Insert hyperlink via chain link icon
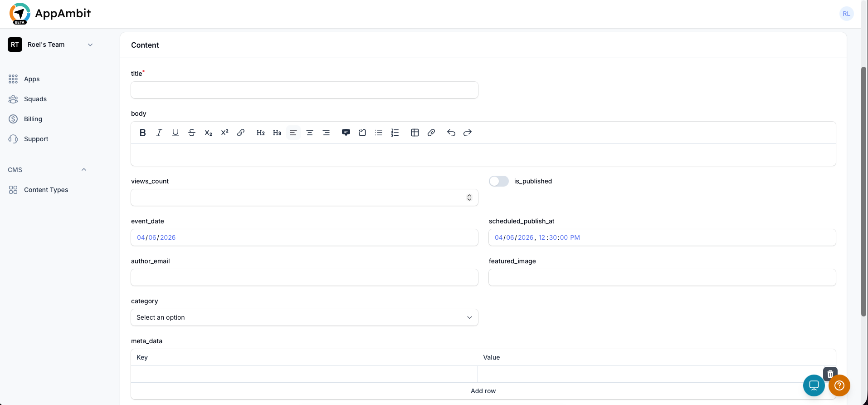868x405 pixels. pos(241,133)
